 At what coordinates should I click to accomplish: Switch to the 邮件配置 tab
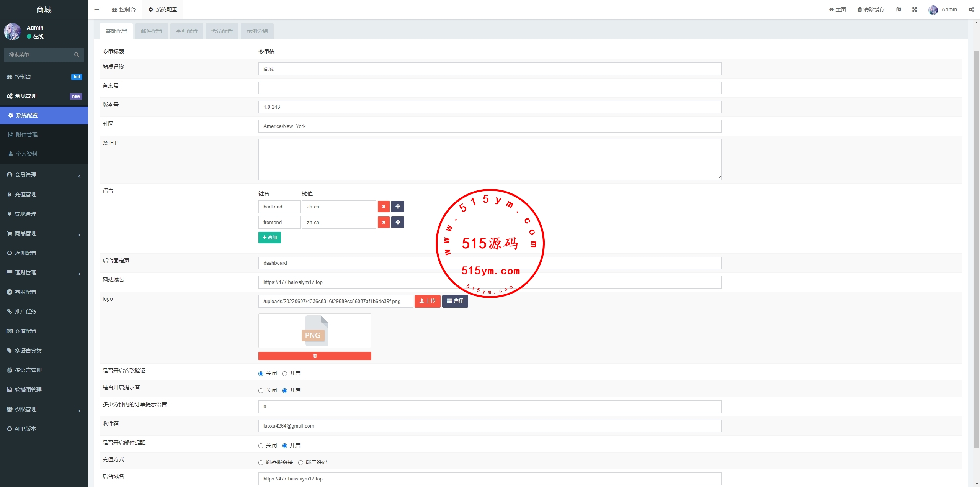[152, 31]
